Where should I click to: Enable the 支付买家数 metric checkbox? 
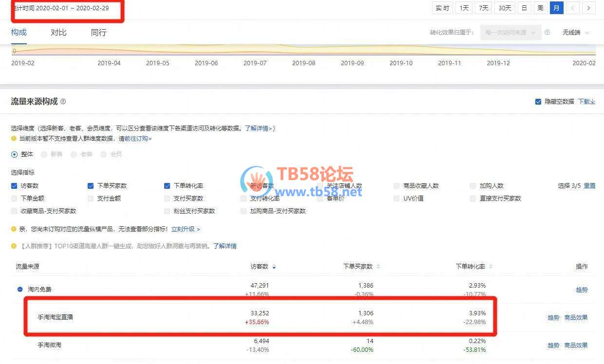click(167, 198)
